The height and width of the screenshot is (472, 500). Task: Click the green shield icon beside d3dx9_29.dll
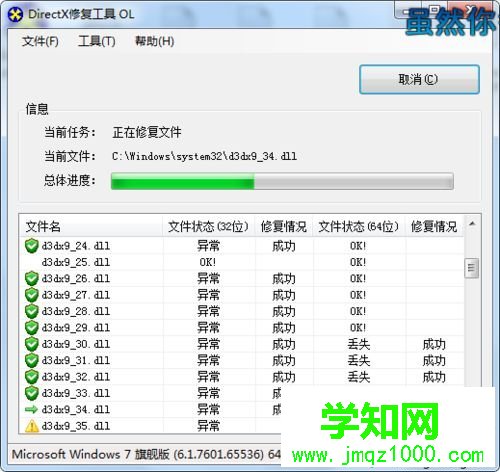[x=32, y=327]
